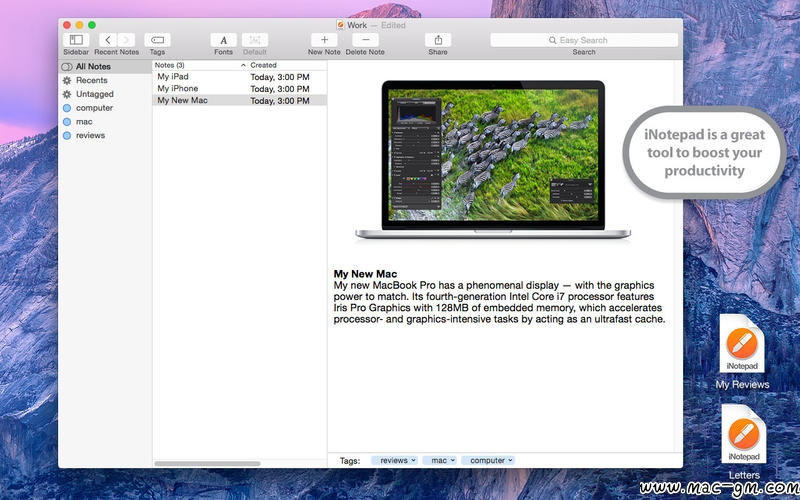Click the My New Mac heading

coord(365,274)
